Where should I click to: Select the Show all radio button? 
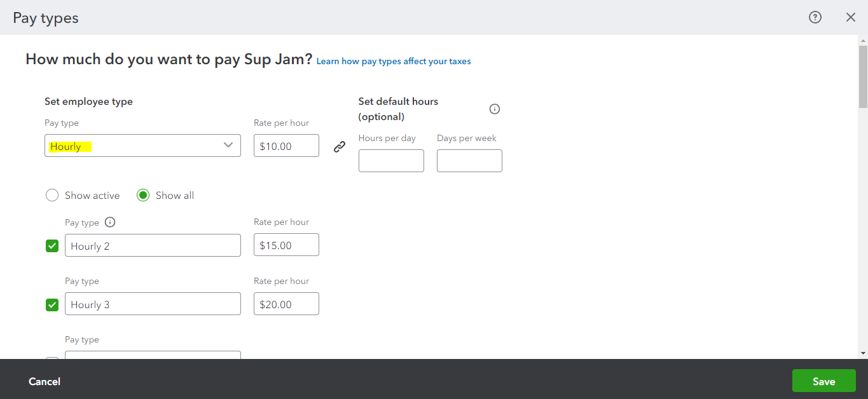[x=143, y=196]
